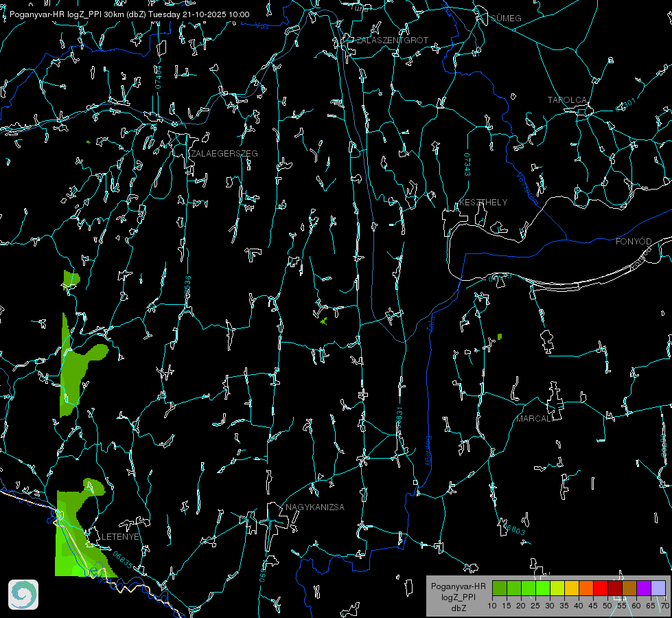Click the 06803 road label
Image resolution: width=672 pixels, height=618 pixels.
513,529
